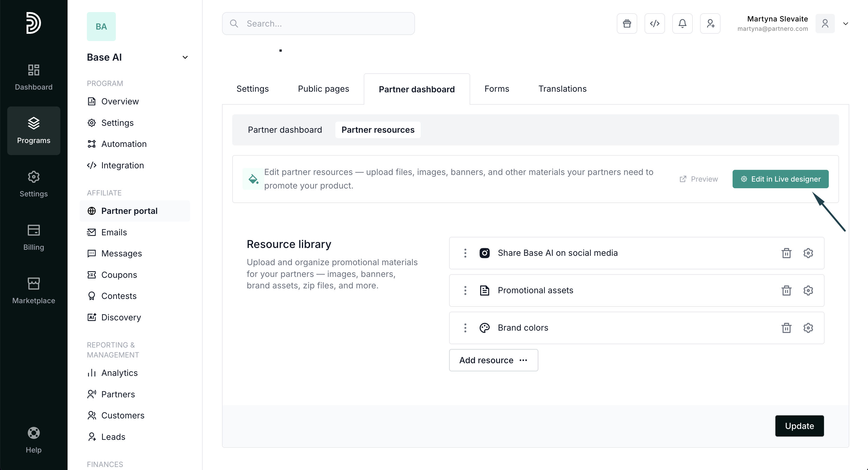868x470 pixels.
Task: Expand the user account menu chevron
Action: 845,24
